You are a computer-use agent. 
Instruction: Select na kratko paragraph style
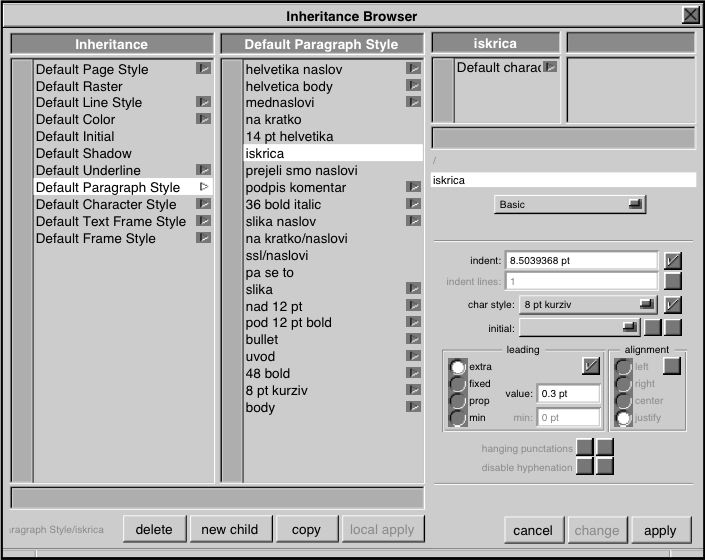[333, 120]
